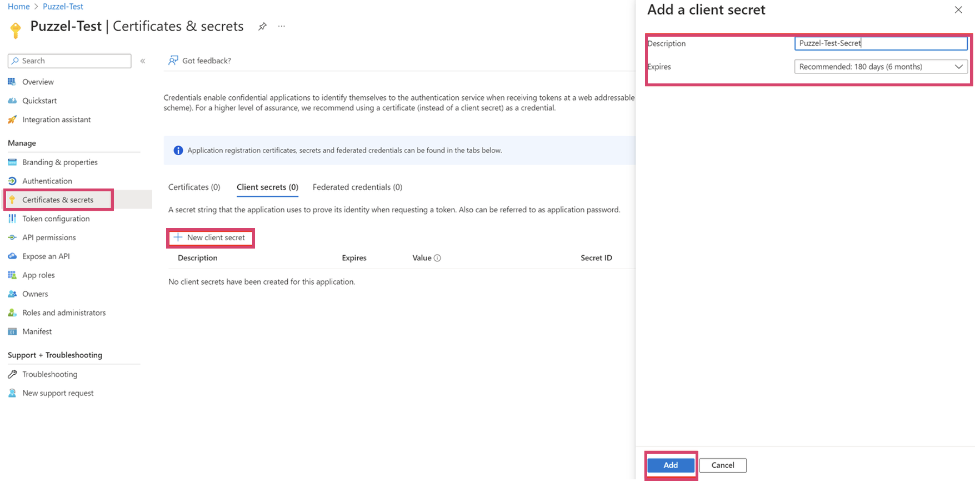
Task: Select the Client secrets (0) tab
Action: (x=267, y=187)
